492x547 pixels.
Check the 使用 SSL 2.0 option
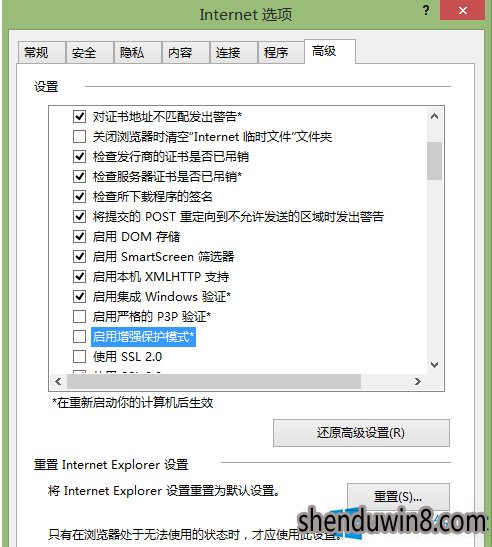click(80, 357)
